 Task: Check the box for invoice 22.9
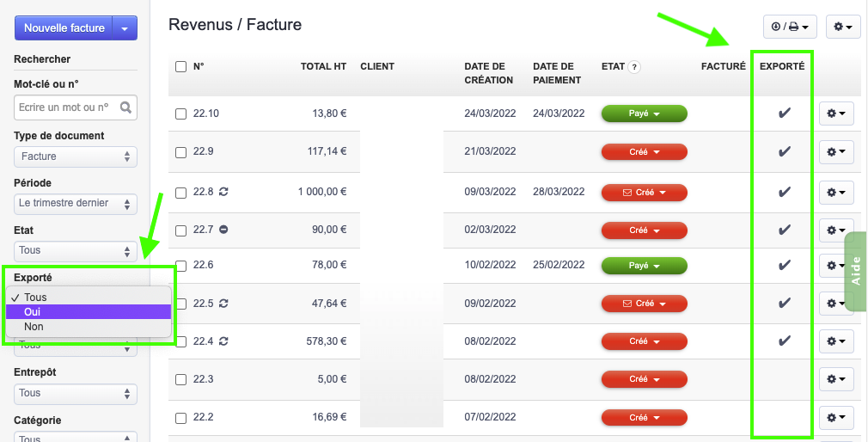[x=181, y=151]
